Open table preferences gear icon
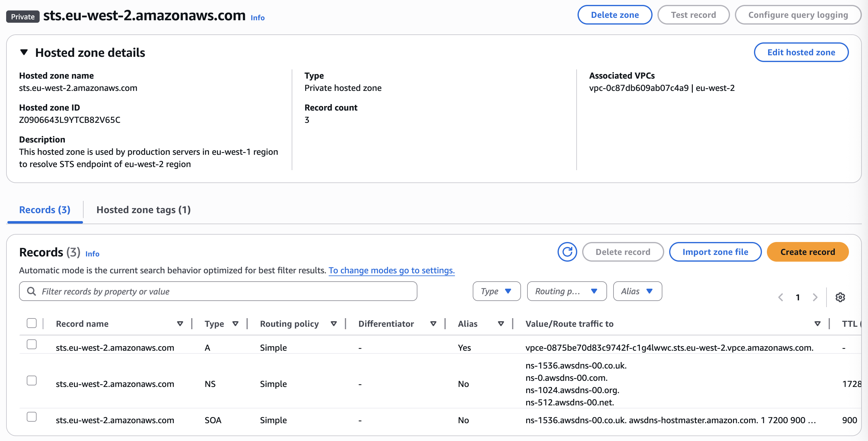The width and height of the screenshot is (868, 441). point(840,297)
